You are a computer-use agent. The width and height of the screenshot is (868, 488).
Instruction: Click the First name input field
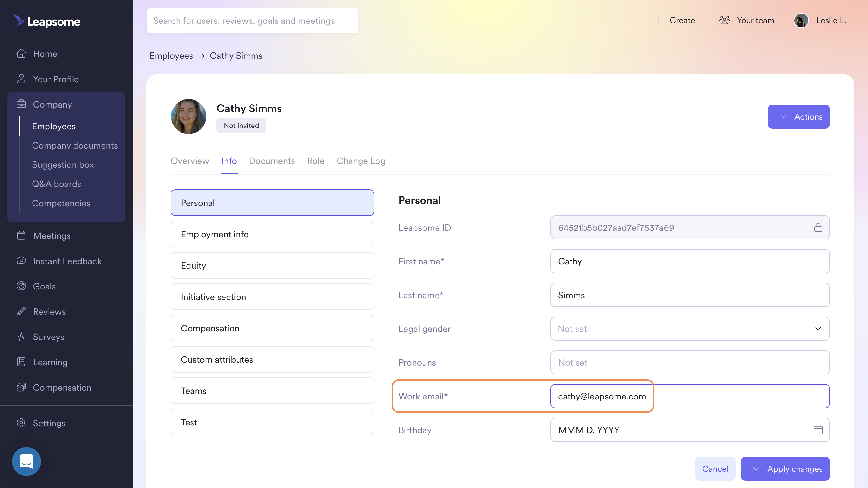click(690, 261)
